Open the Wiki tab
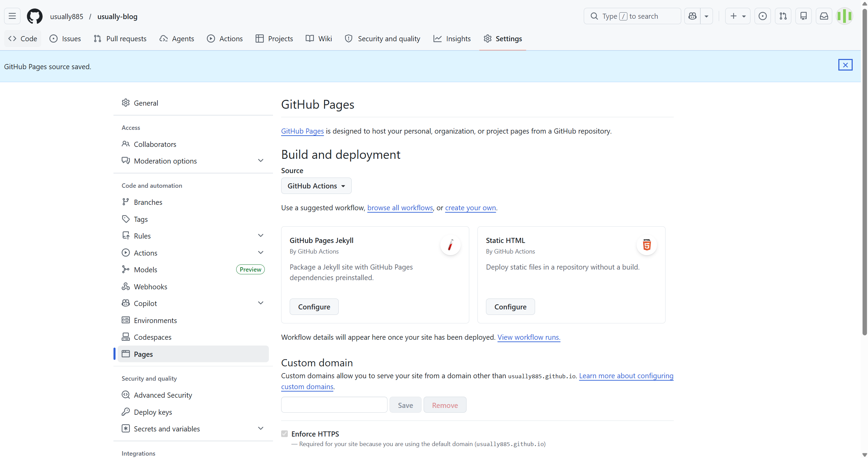 coord(319,39)
